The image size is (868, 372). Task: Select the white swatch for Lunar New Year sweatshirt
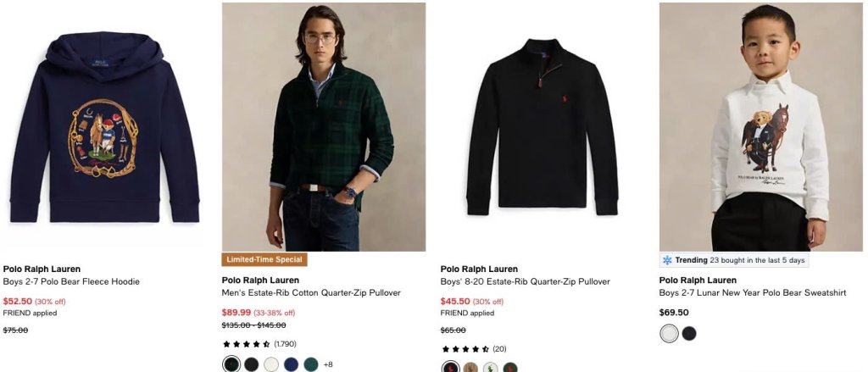[670, 333]
